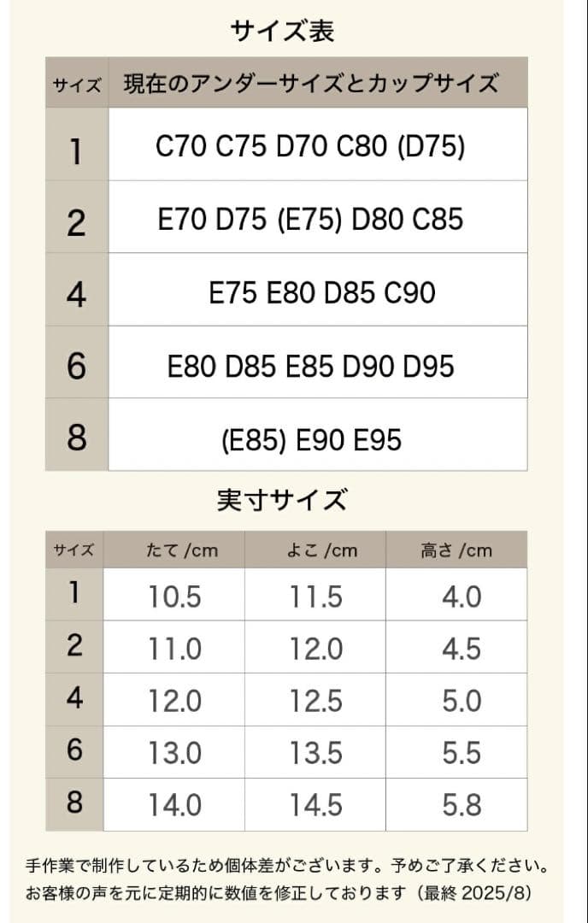Image resolution: width=588 pixels, height=923 pixels.
Task: Select the cell C70 C75 D70 C80 (D75)
Action: [x=310, y=147]
